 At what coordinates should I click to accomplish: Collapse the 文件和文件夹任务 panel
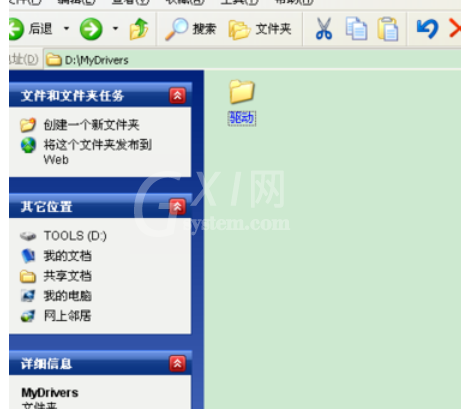(177, 96)
